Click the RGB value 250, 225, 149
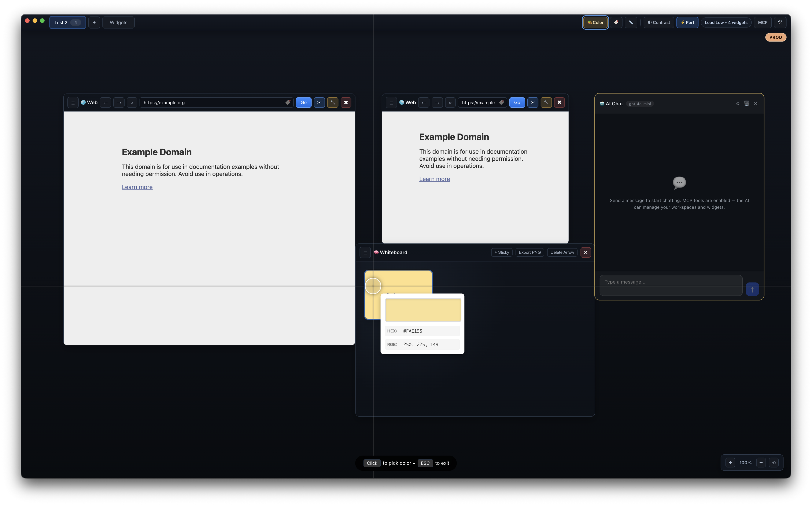This screenshot has width=812, height=506. tap(421, 344)
